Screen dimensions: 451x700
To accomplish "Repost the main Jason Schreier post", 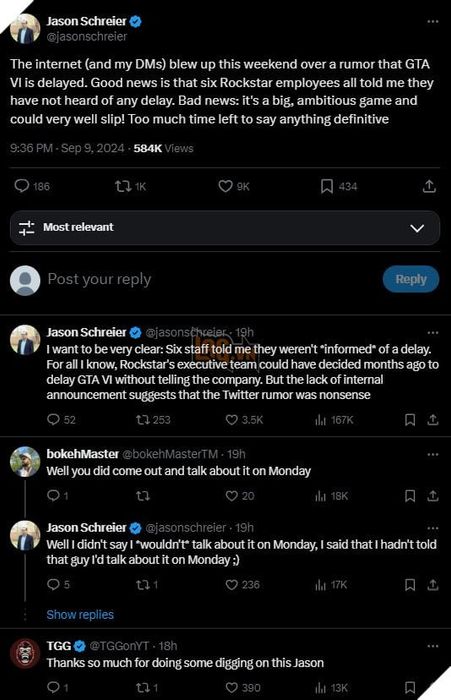I will pyautogui.click(x=121, y=186).
